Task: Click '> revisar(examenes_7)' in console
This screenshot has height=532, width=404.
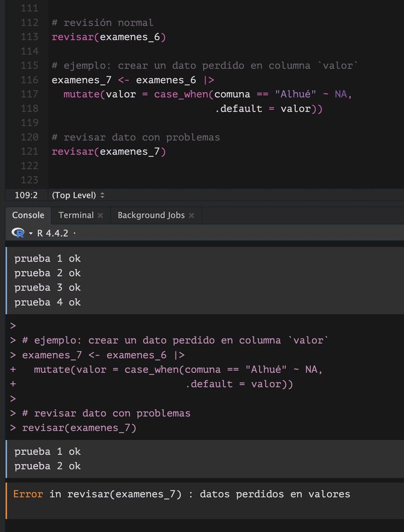Action: coord(73,428)
